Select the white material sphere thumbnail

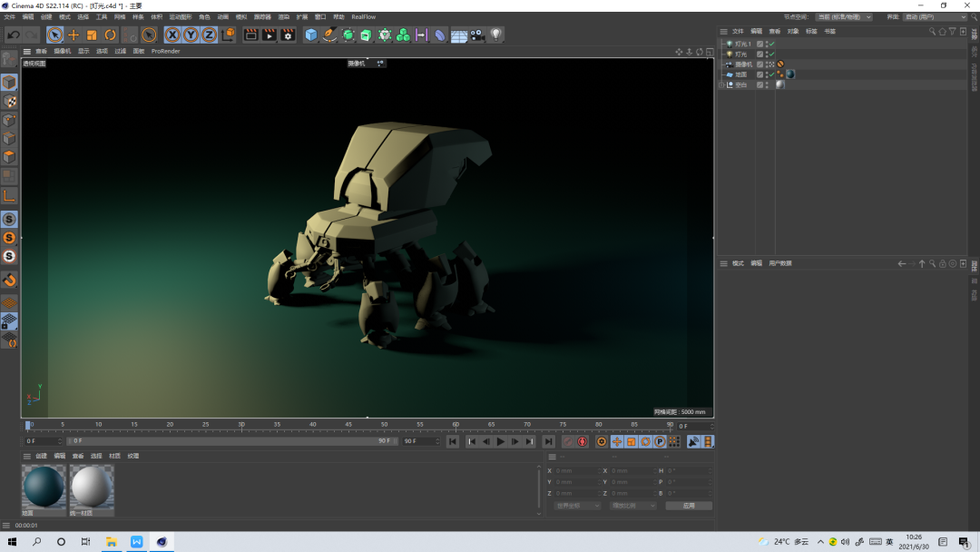[92, 487]
